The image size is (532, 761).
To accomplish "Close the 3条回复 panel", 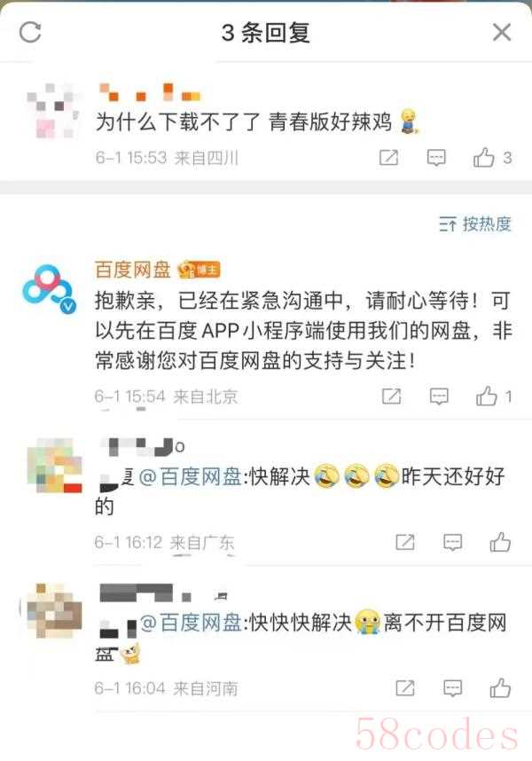I will (502, 33).
